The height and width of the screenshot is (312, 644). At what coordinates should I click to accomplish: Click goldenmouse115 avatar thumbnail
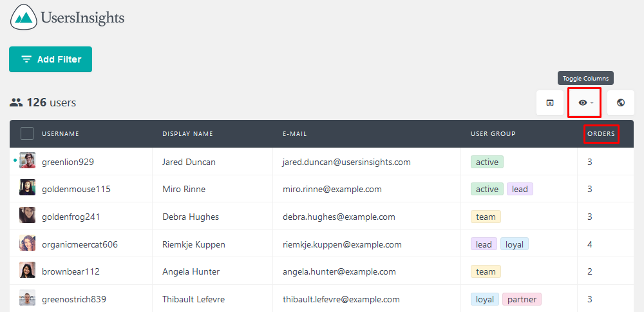(x=27, y=188)
